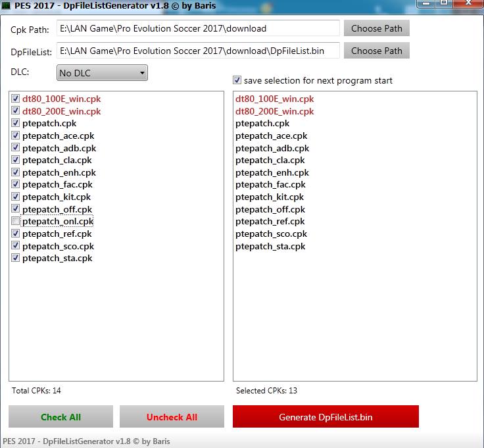
Task: Toggle the ptepatch_off.cpk checkbox
Action: point(15,209)
